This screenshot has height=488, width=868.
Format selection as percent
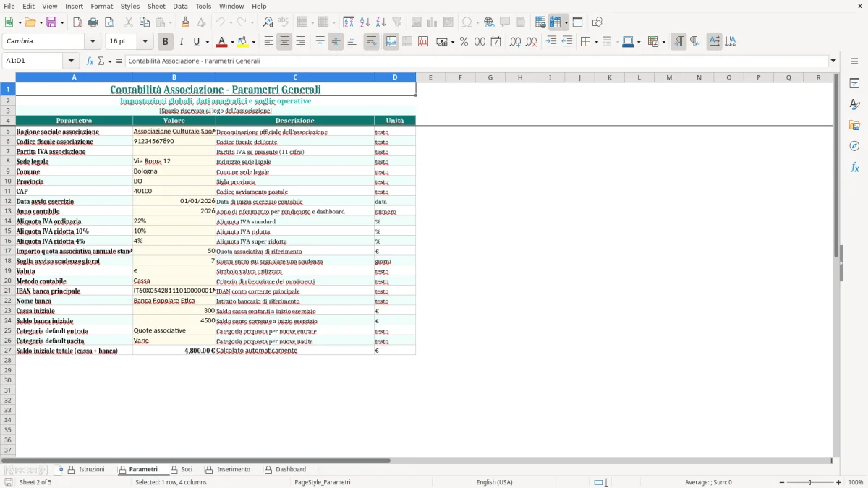464,42
